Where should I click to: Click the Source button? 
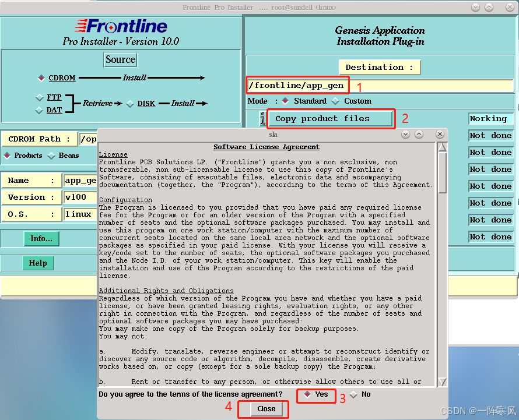pos(121,59)
